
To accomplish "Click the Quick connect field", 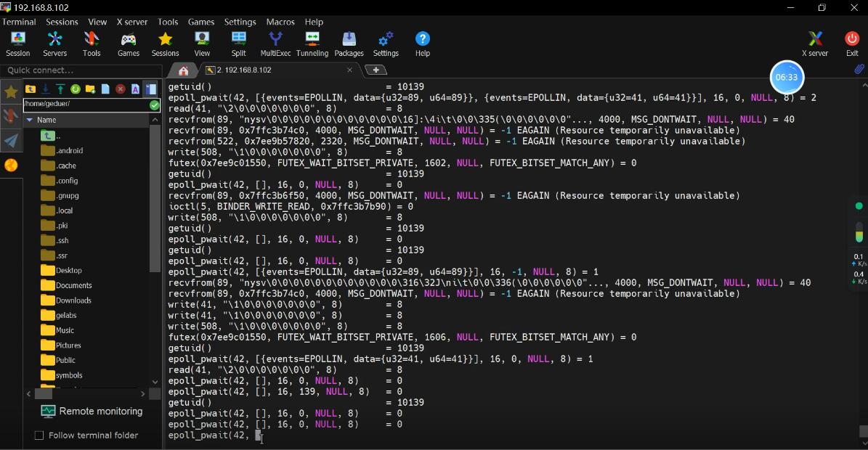I will (81, 70).
